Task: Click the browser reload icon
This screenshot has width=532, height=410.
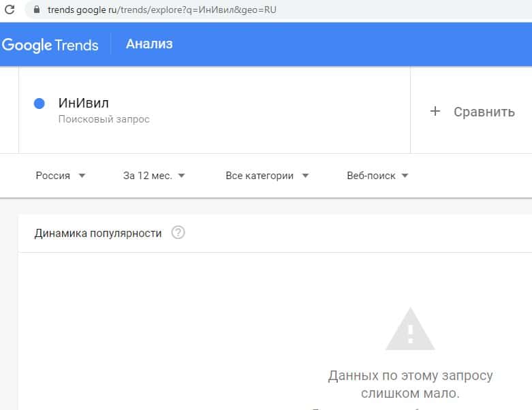Action: pos(10,10)
